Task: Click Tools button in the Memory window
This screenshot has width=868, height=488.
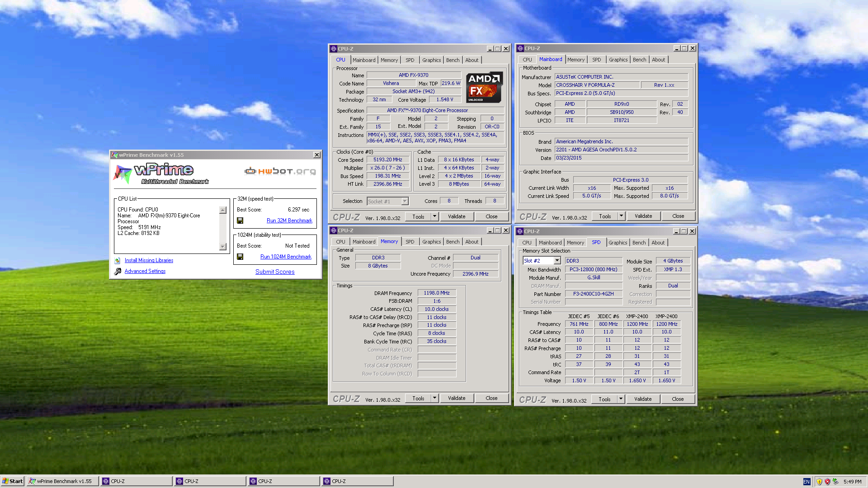Action: pyautogui.click(x=418, y=398)
